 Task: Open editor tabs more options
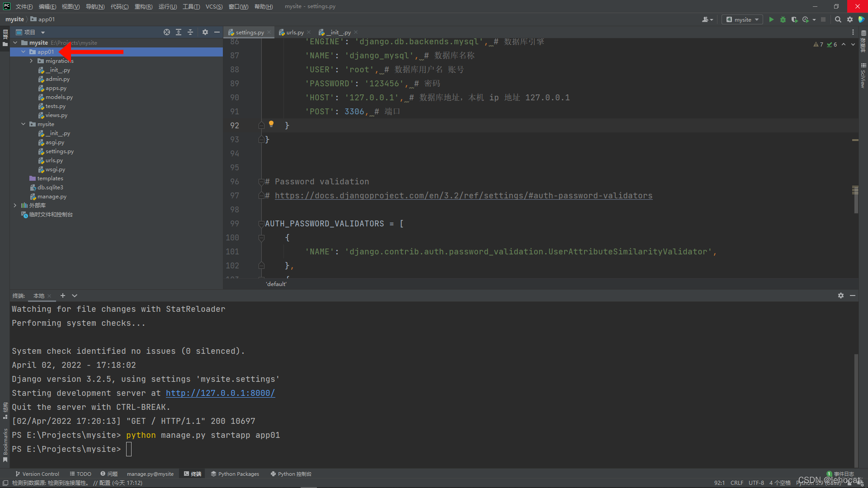(853, 32)
